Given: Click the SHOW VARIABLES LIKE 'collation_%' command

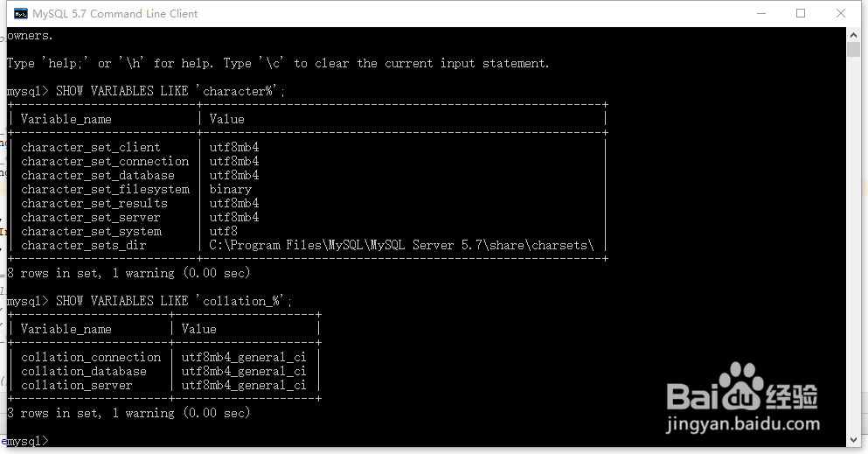Looking at the screenshot, I should click(x=174, y=301).
